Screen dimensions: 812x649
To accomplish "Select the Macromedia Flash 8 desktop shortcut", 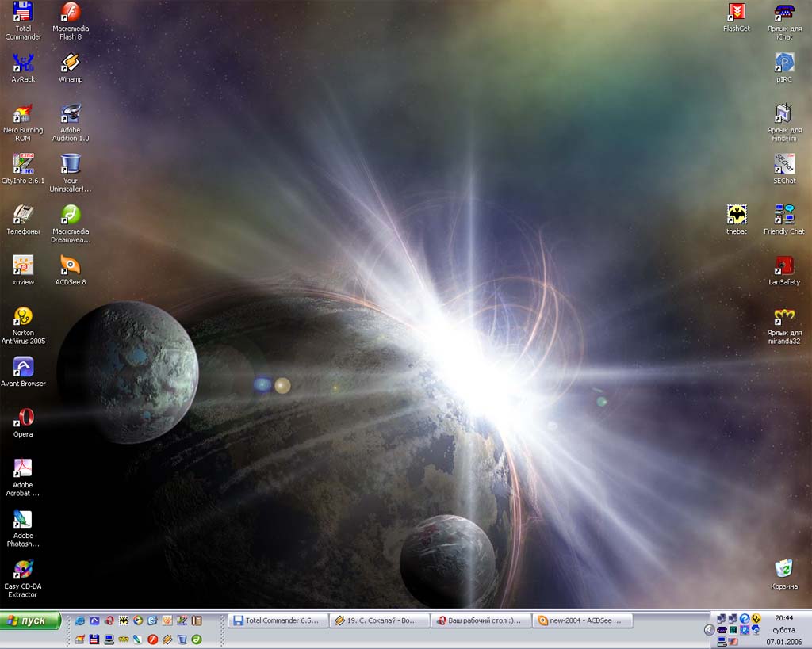I will [71, 21].
